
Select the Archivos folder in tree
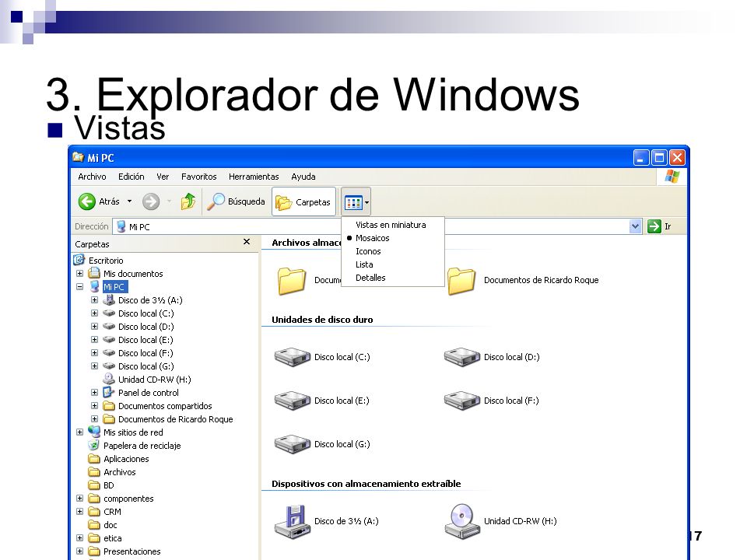tap(120, 472)
